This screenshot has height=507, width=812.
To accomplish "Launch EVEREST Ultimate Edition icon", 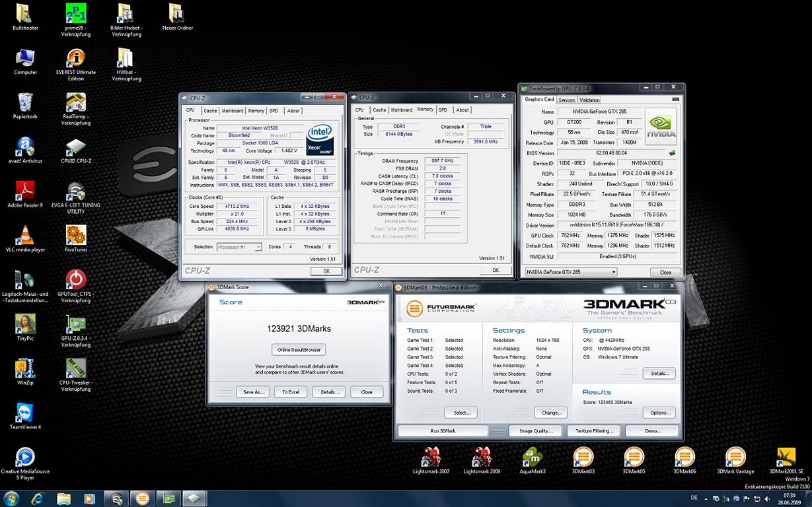I will coord(76,57).
